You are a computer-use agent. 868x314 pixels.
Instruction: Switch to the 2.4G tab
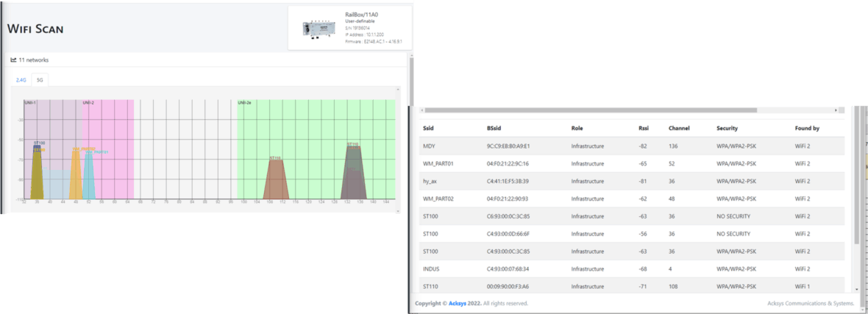(x=23, y=79)
